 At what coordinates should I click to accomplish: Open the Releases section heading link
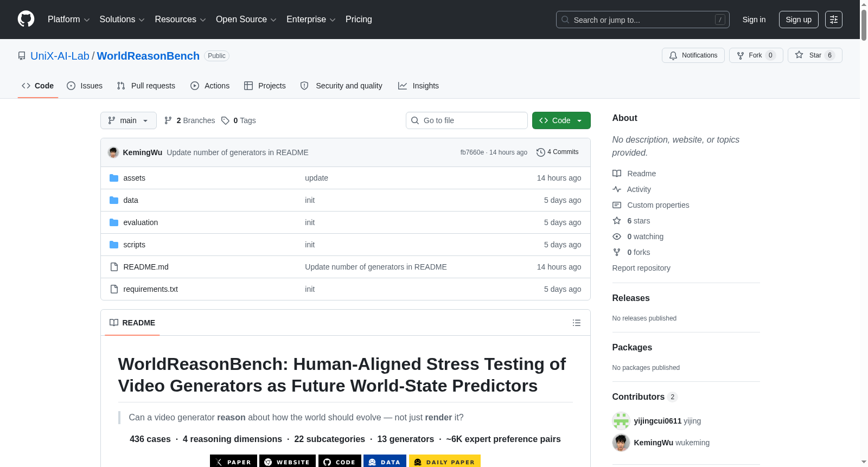[x=631, y=298]
